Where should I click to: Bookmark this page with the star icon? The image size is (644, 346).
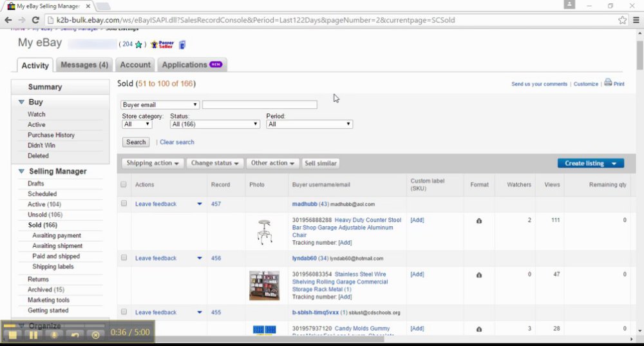pos(623,20)
